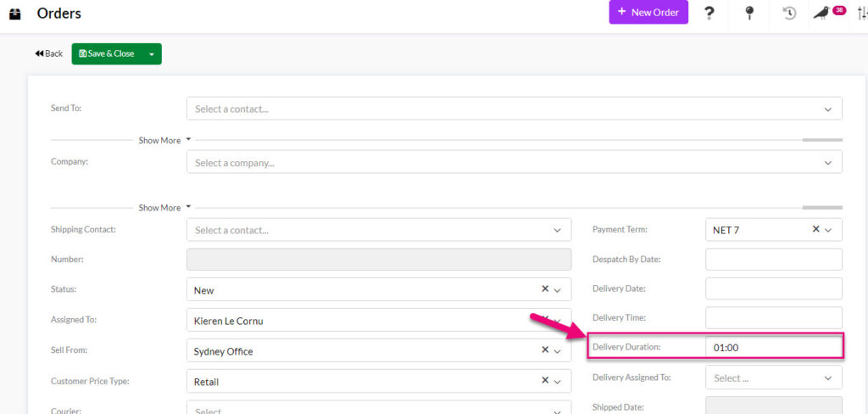Open the help question mark icon
This screenshot has height=414, width=868.
pos(709,14)
